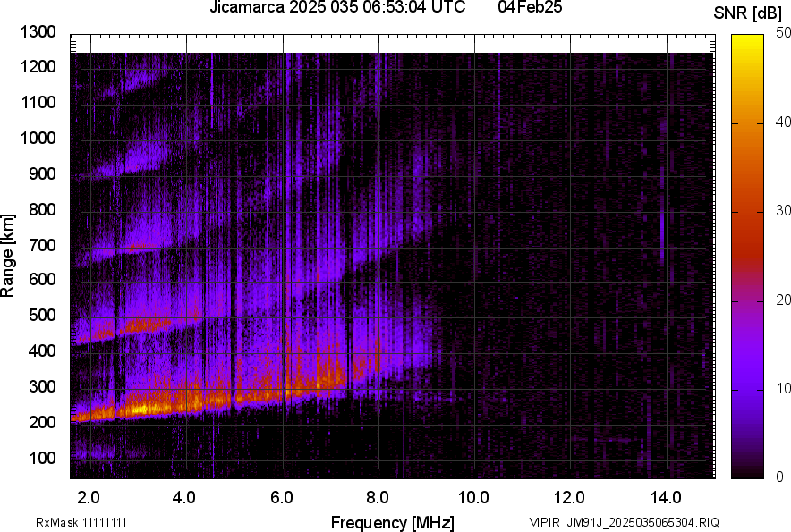Screen dimensions: 791x532
Task: Click the range tick label '1300'
Action: click(x=38, y=32)
